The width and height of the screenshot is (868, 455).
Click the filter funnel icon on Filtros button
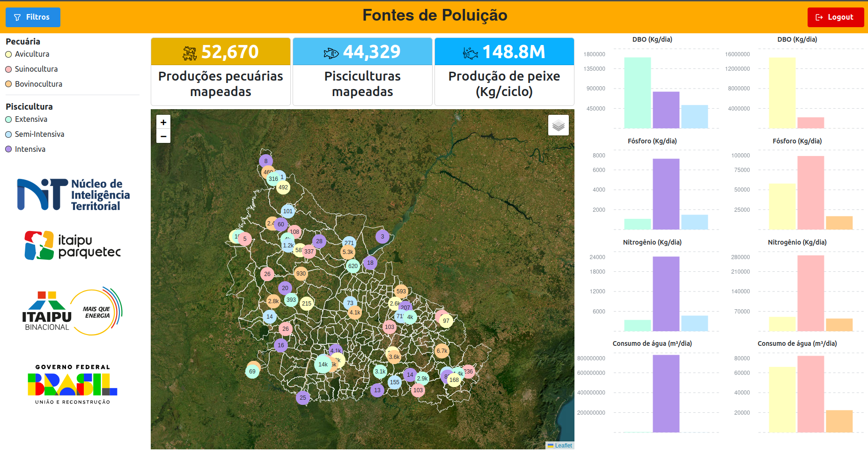click(18, 17)
